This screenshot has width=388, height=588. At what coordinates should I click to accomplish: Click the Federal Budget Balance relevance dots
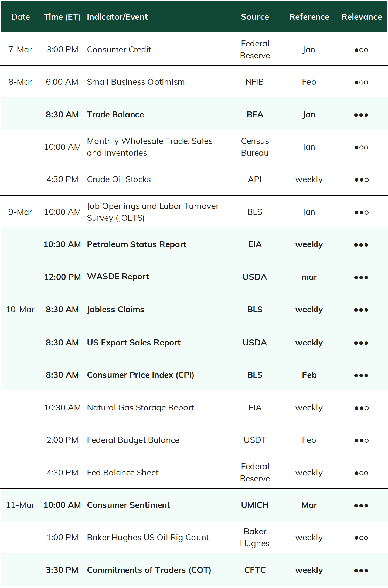(361, 440)
